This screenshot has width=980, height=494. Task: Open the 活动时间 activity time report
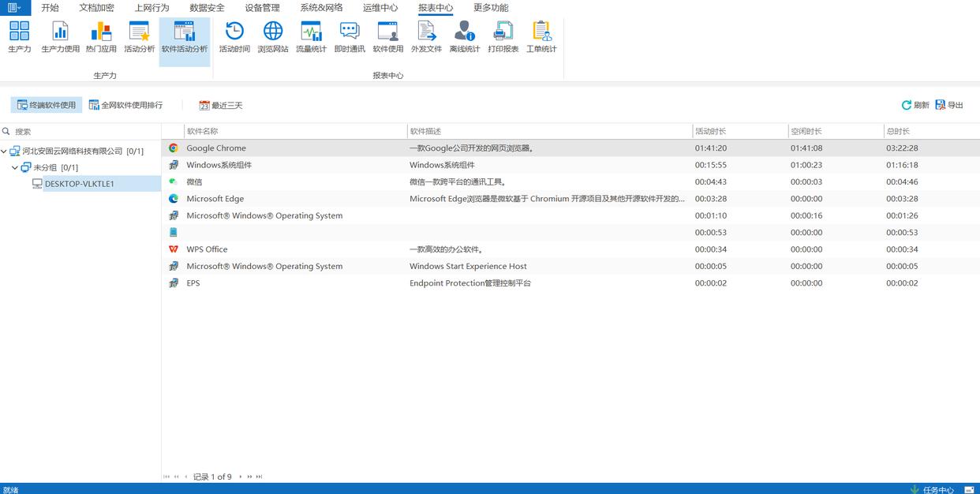[234, 37]
